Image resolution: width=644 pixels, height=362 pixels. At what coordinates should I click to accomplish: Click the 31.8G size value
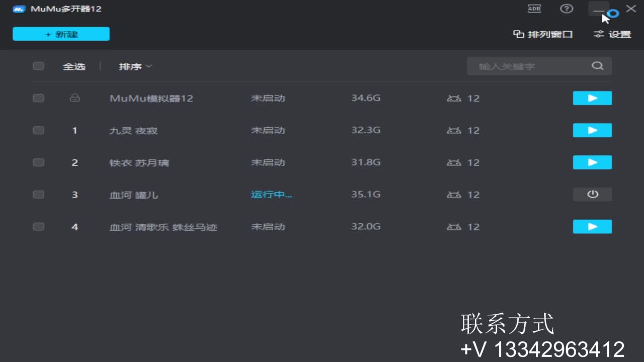(366, 162)
